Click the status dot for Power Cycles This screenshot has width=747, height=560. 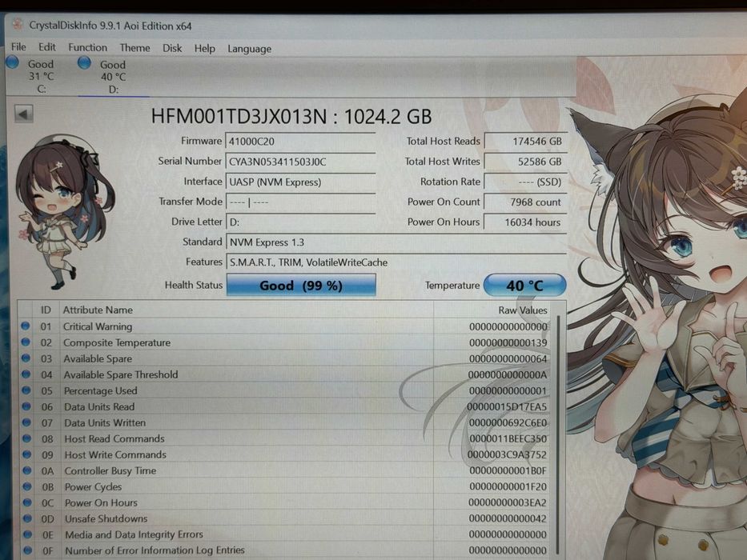[x=27, y=486]
